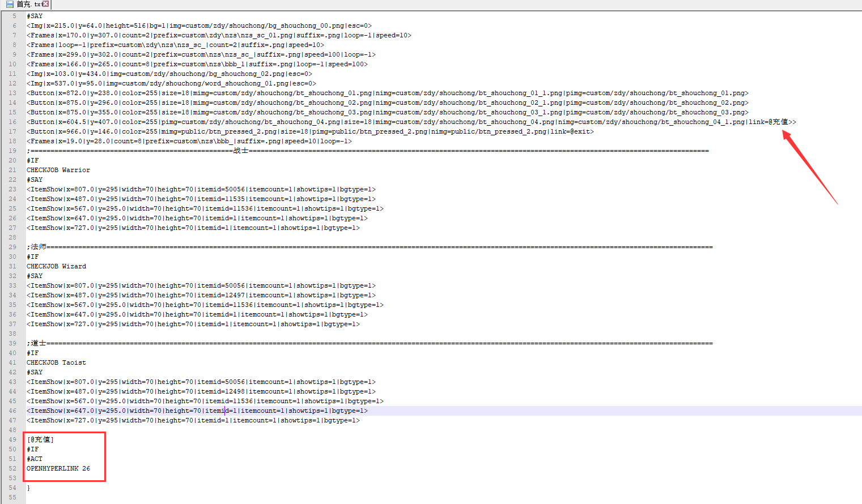Click the Frames line with x=19.0
Screen dimensions: 862x504
[189, 141]
